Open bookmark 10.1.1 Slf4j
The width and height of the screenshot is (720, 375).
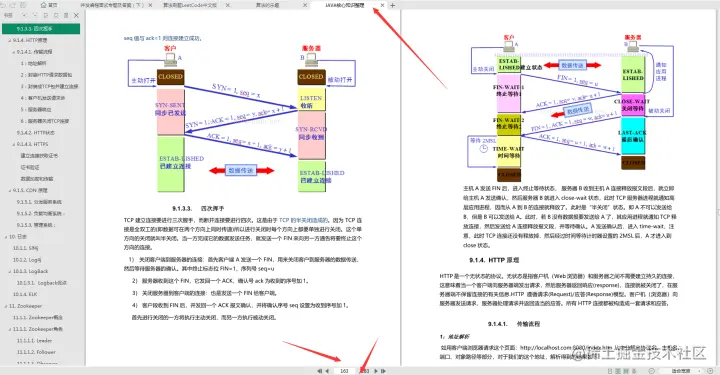point(26,248)
